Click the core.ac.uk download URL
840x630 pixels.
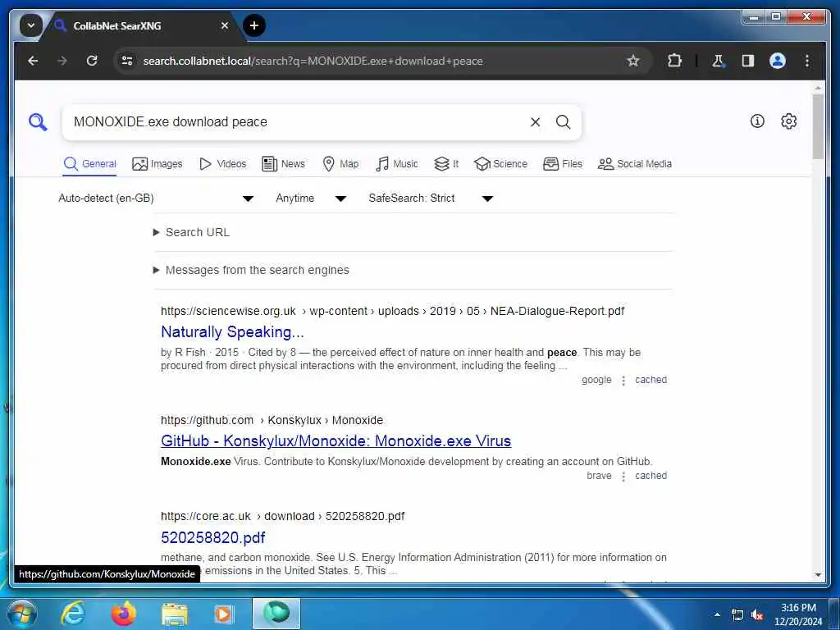[282, 517]
